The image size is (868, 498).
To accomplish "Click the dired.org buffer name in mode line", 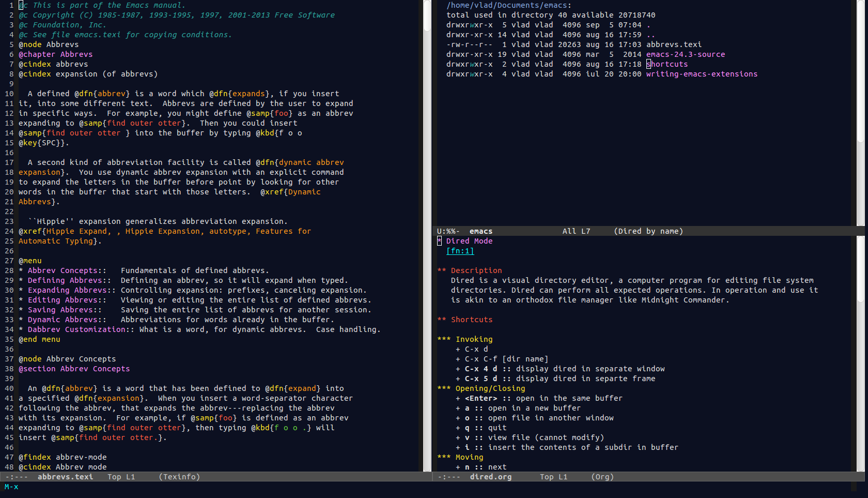I will (x=491, y=477).
